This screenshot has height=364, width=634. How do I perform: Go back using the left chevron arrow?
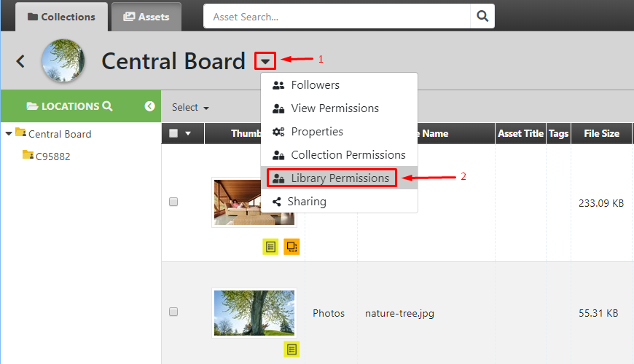coord(20,61)
